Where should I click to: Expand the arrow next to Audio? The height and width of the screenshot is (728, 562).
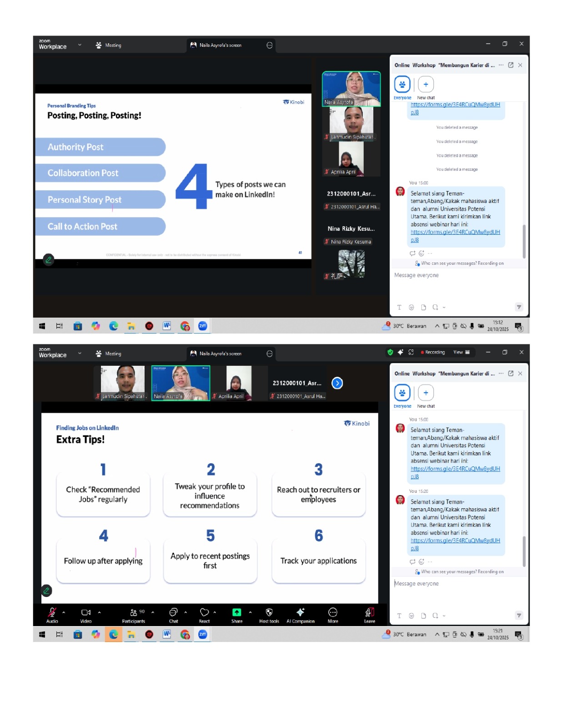tap(64, 612)
